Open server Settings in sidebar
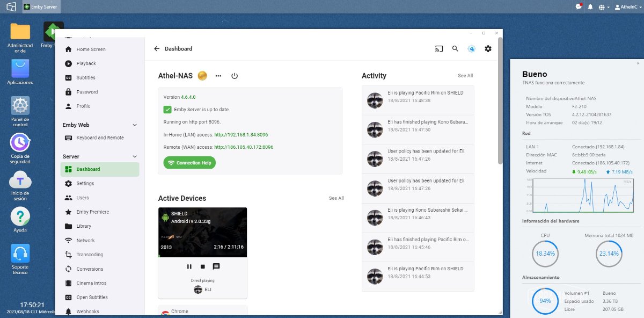This screenshot has width=644, height=318. (x=100, y=184)
